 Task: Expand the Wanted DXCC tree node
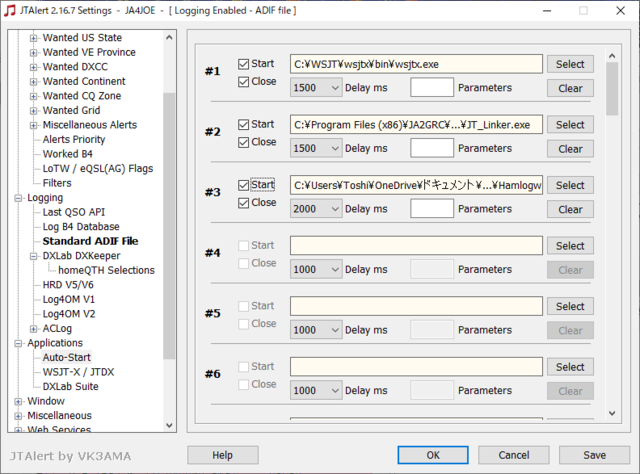click(33, 67)
